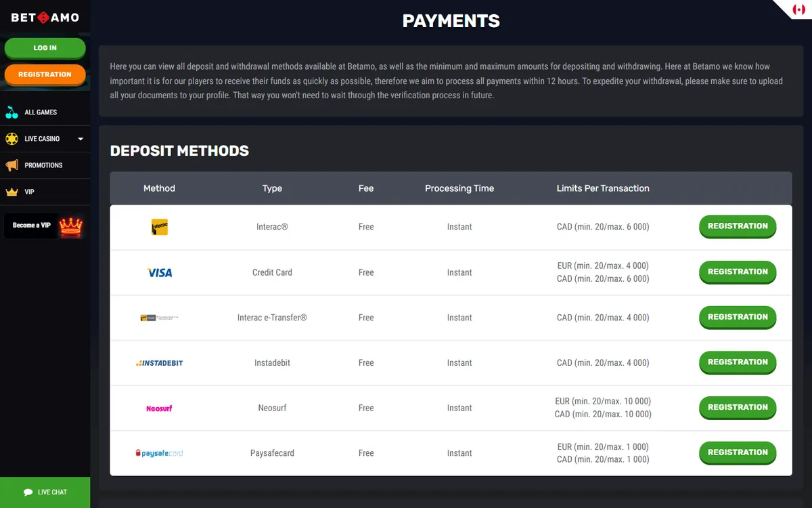Click the Betamo logo
This screenshot has height=508, width=812.
(x=45, y=18)
